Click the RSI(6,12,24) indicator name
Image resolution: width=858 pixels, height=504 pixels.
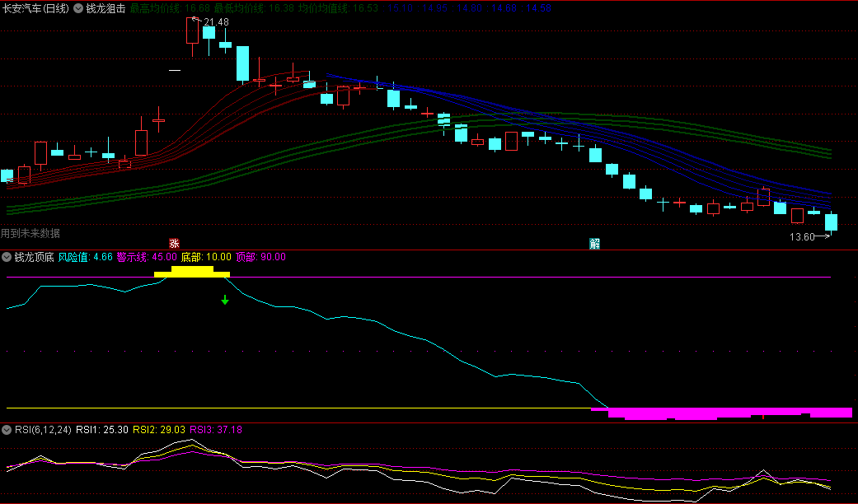[x=43, y=430]
